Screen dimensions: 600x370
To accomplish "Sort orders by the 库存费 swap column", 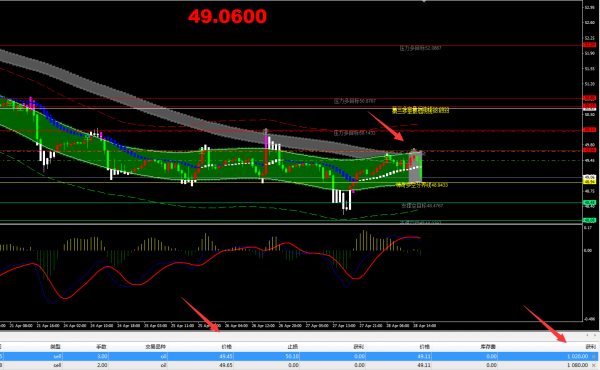I will [488, 347].
